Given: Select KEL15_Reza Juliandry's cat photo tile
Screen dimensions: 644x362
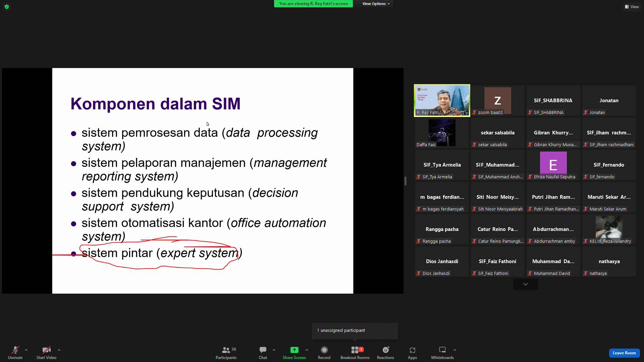Looking at the screenshot, I should pos(609,229).
